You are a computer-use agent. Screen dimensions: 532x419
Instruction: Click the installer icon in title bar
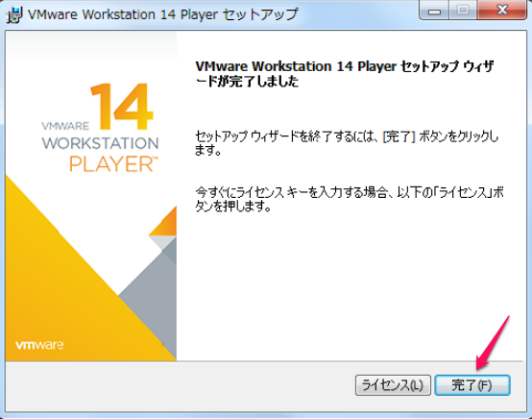click(14, 15)
